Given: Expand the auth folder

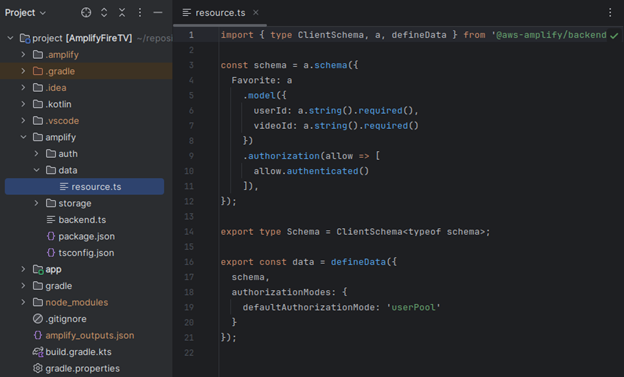Looking at the screenshot, I should 36,154.
